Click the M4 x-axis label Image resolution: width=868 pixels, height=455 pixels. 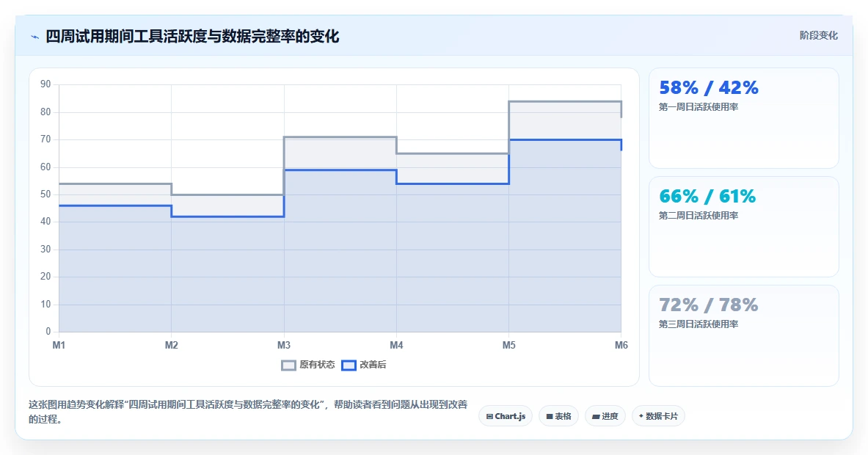point(396,346)
